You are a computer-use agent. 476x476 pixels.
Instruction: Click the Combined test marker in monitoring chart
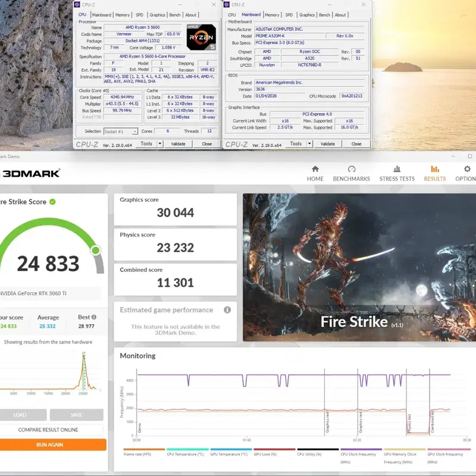pyautogui.click(x=432, y=421)
